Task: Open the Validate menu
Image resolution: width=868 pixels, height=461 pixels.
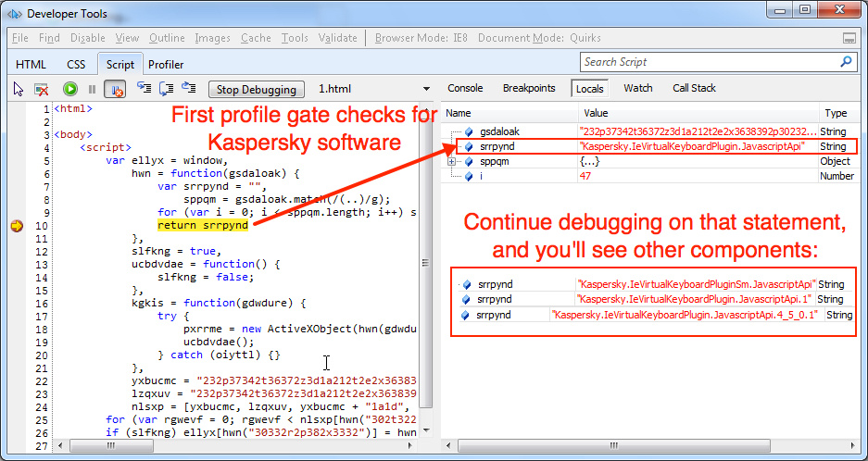Action: point(338,38)
